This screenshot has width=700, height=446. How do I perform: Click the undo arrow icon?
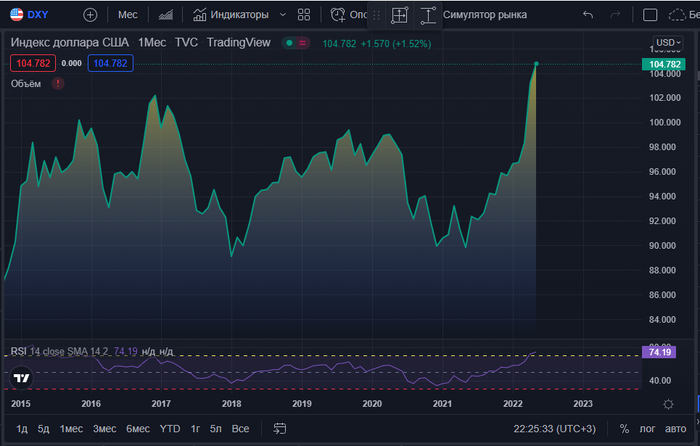tap(587, 15)
